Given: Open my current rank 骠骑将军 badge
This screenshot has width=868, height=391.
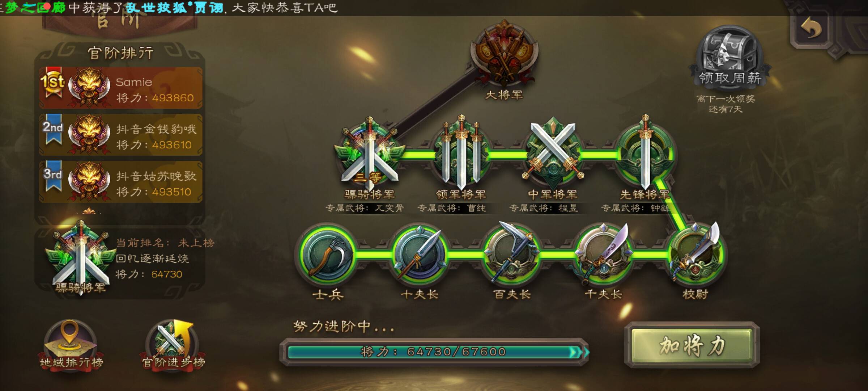Looking at the screenshot, I should [x=81, y=259].
